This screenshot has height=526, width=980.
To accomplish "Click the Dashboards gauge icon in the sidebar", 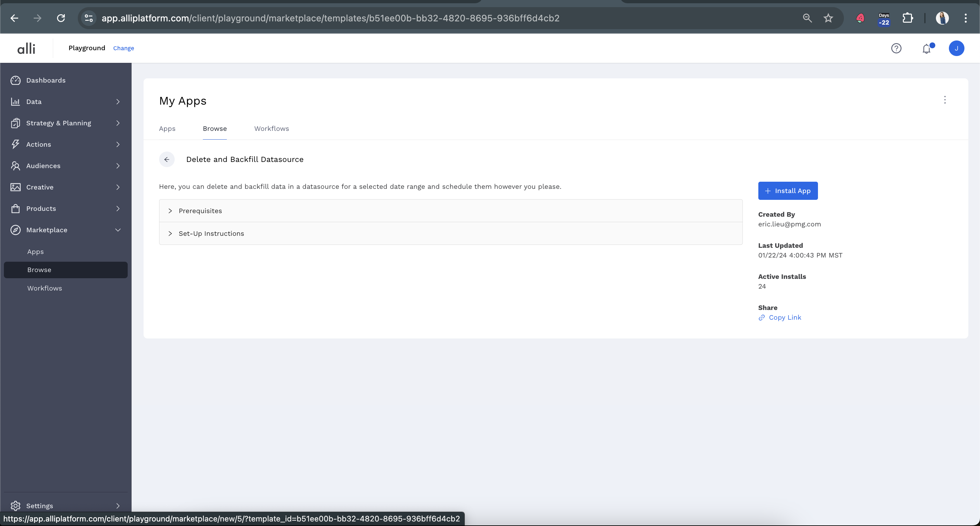I will click(x=16, y=80).
